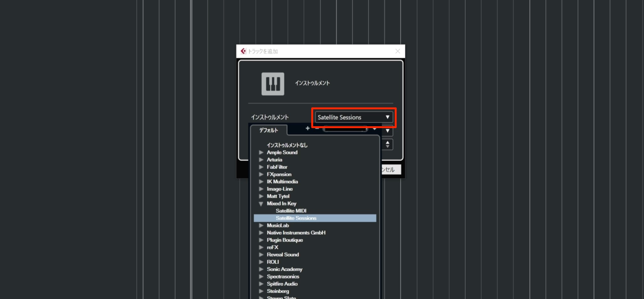This screenshot has height=299, width=644.
Task: Select the Image-Line entry
Action: 280,189
